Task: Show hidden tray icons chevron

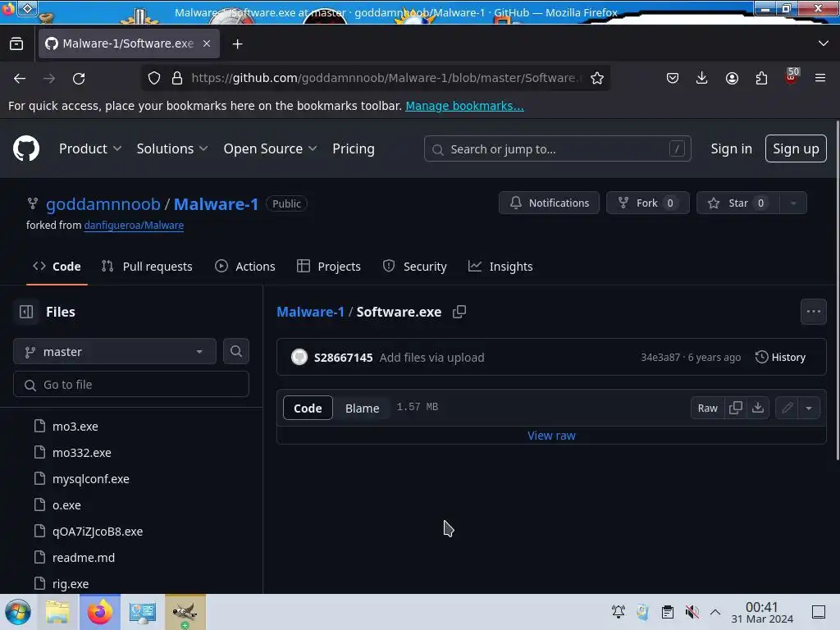Action: [715, 612]
